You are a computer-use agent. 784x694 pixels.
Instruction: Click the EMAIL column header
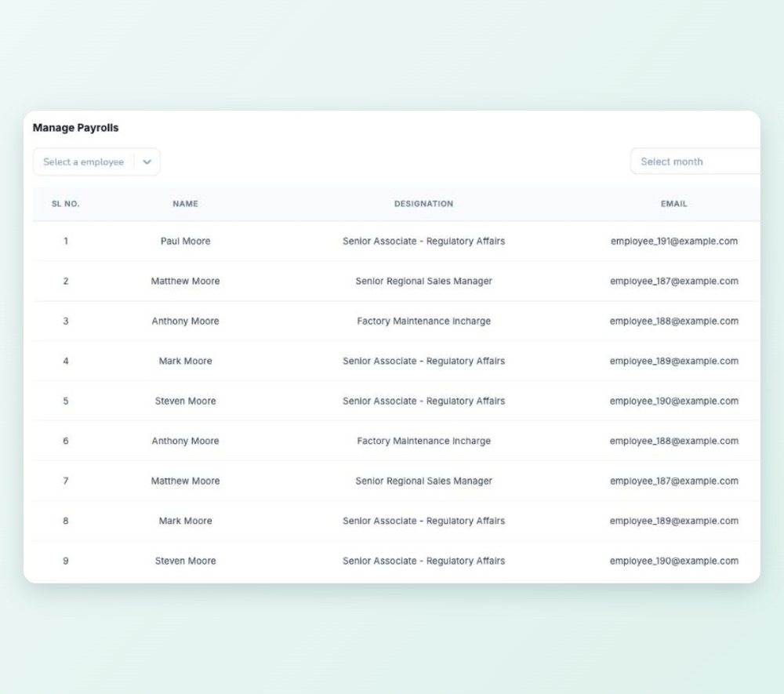click(674, 204)
